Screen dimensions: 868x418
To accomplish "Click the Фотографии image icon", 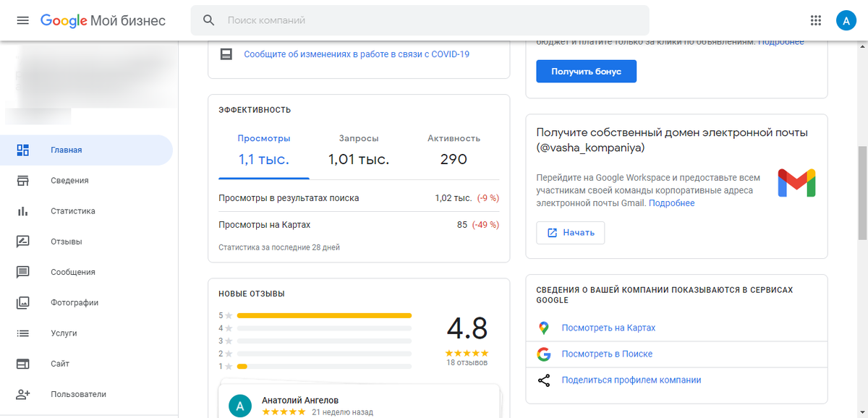I will (x=23, y=302).
